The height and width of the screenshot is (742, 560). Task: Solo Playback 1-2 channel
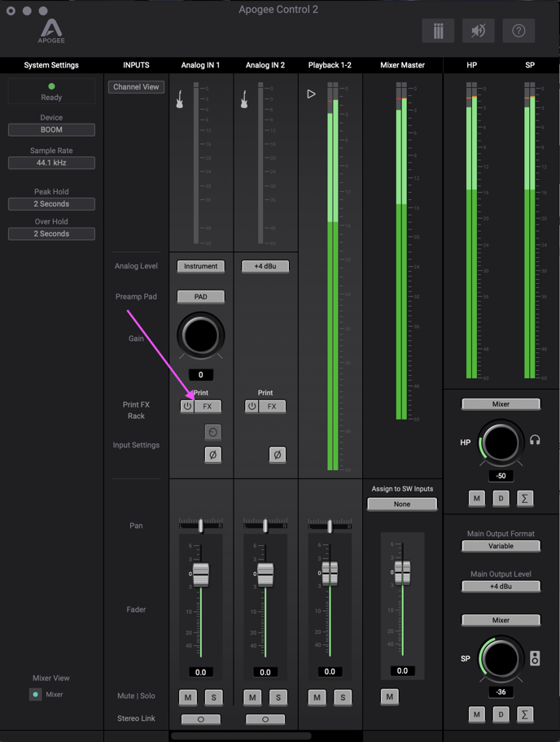[343, 697]
